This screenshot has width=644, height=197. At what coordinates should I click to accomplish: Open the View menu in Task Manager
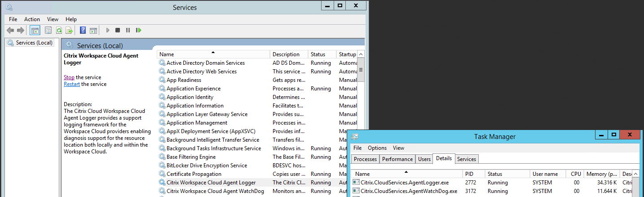(398, 148)
